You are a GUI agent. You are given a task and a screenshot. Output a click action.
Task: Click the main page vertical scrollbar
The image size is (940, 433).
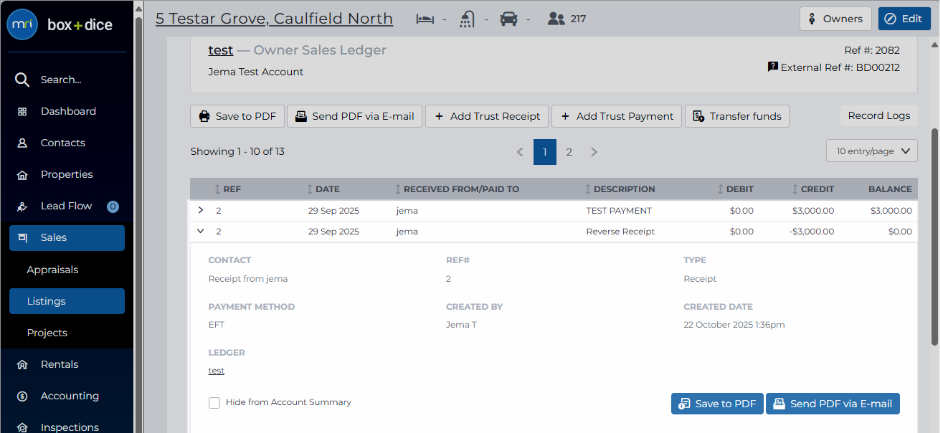click(x=935, y=237)
